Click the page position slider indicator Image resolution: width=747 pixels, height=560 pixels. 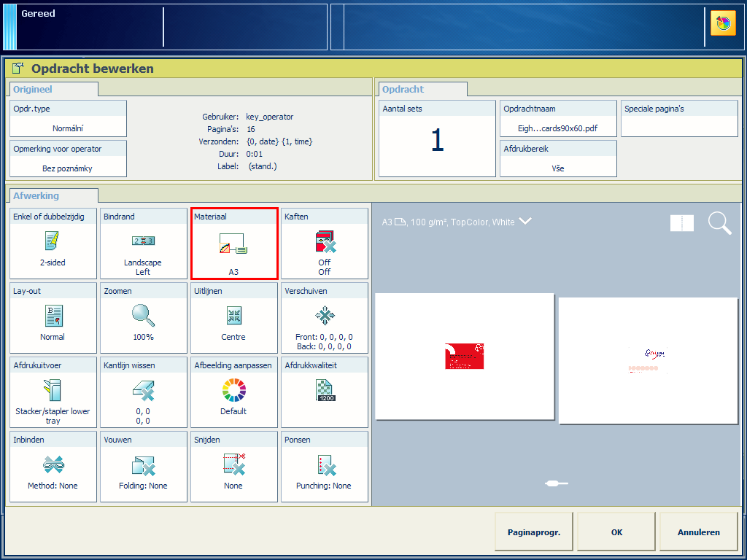point(556,483)
